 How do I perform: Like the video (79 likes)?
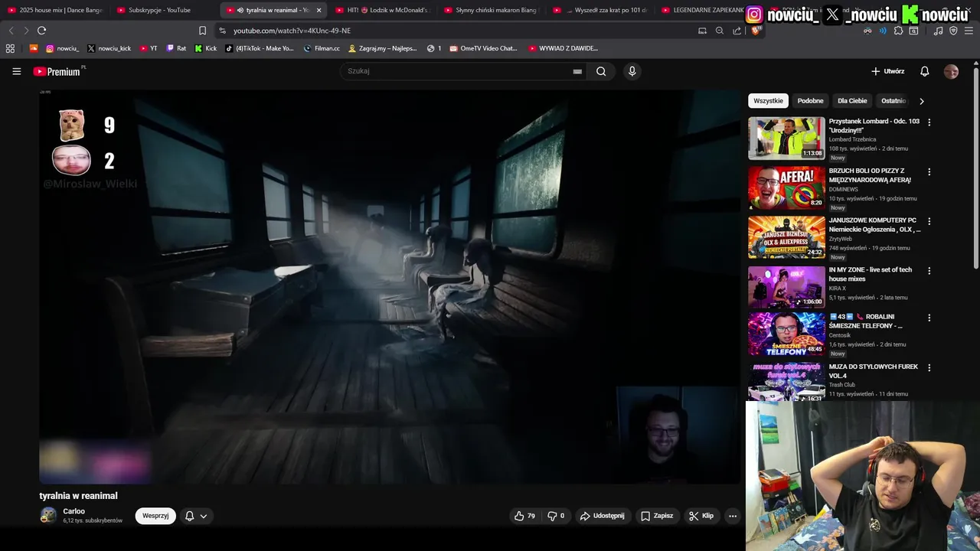coord(524,516)
